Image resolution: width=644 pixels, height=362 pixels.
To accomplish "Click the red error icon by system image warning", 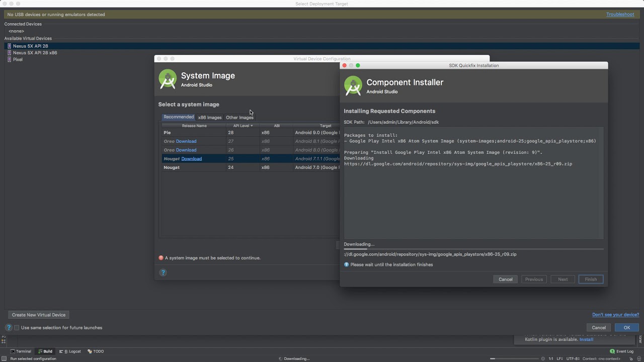I will (x=161, y=258).
